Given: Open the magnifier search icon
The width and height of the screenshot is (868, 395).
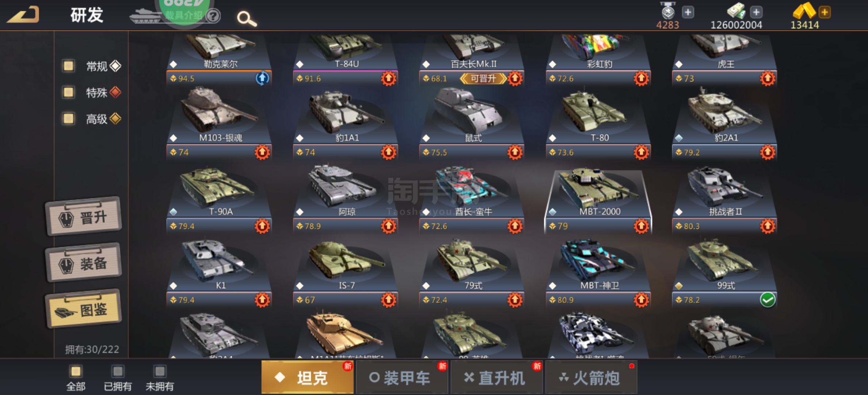Looking at the screenshot, I should (x=247, y=18).
